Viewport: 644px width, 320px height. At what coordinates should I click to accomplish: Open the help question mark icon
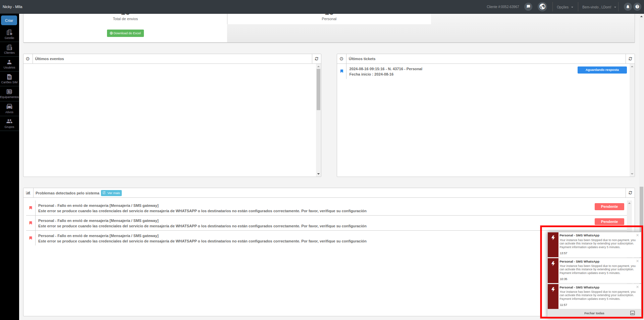[x=637, y=7]
